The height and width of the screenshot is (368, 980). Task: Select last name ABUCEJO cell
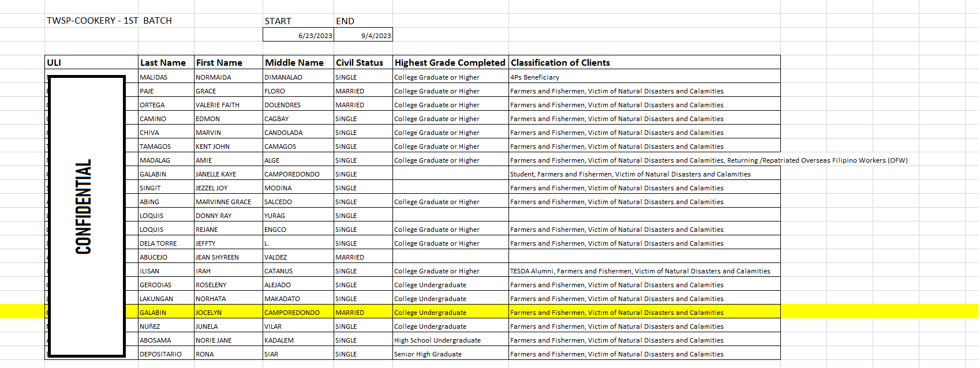point(166,256)
